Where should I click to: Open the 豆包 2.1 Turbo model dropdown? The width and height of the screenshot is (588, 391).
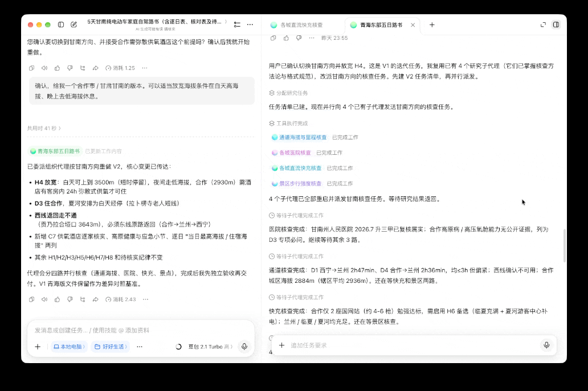click(x=210, y=347)
